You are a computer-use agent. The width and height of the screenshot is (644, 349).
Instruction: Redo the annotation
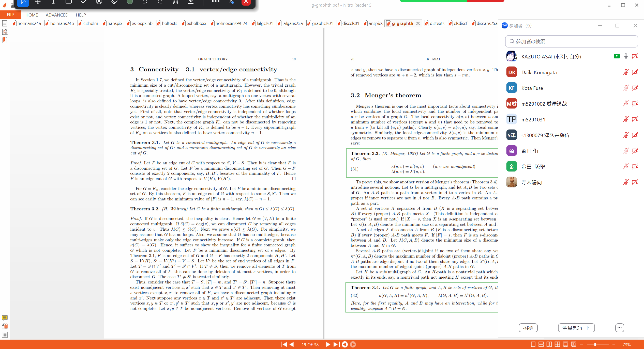160,2
